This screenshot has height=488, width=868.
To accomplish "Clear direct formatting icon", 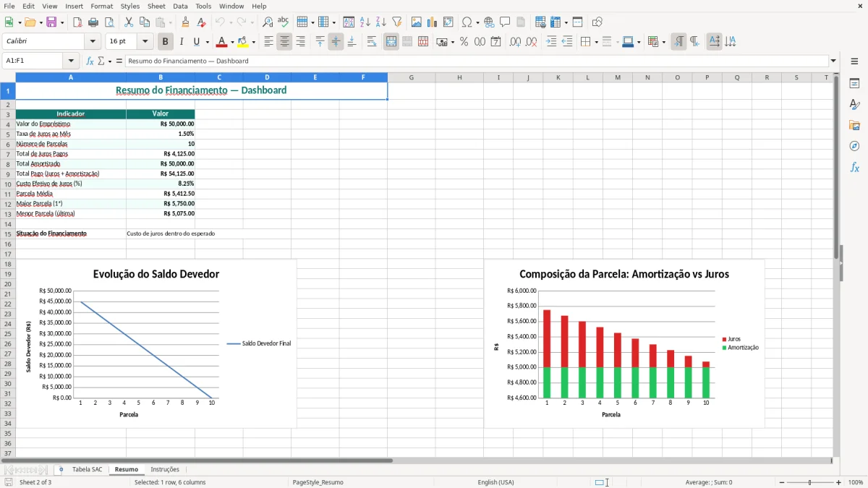I will (x=201, y=22).
